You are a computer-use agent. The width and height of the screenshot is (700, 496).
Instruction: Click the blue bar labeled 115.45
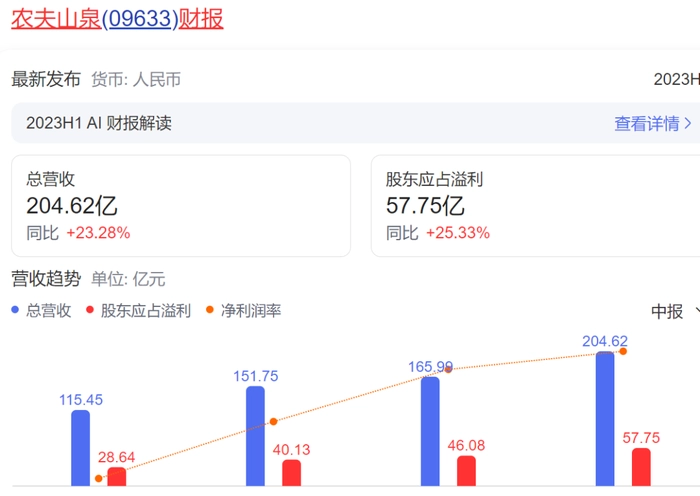click(x=80, y=448)
